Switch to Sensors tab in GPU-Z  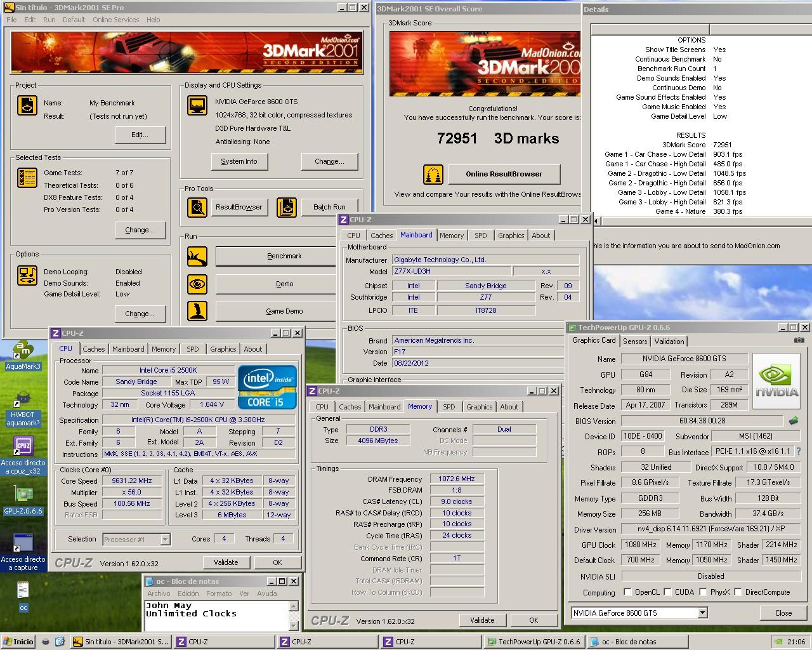pos(635,341)
